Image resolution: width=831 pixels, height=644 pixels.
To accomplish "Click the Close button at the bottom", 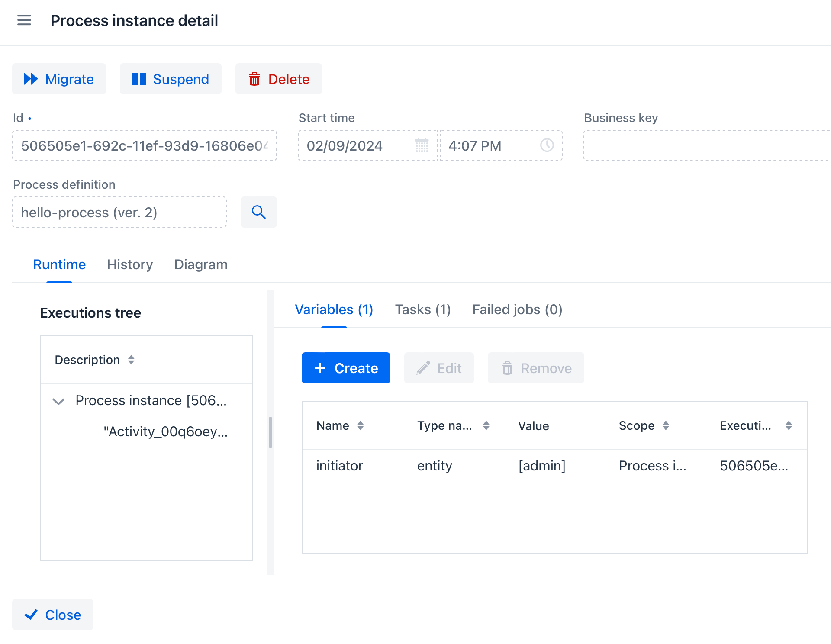I will point(52,615).
